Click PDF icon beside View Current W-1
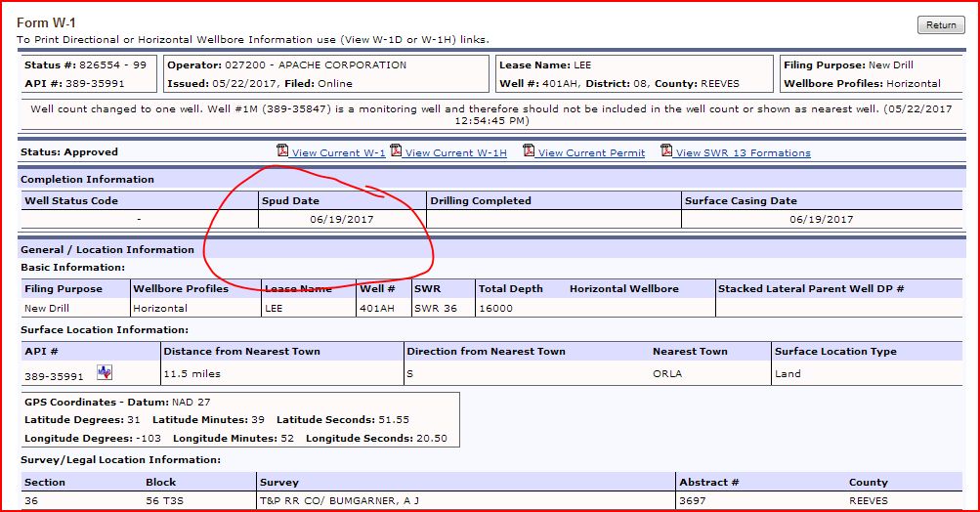 [x=282, y=150]
